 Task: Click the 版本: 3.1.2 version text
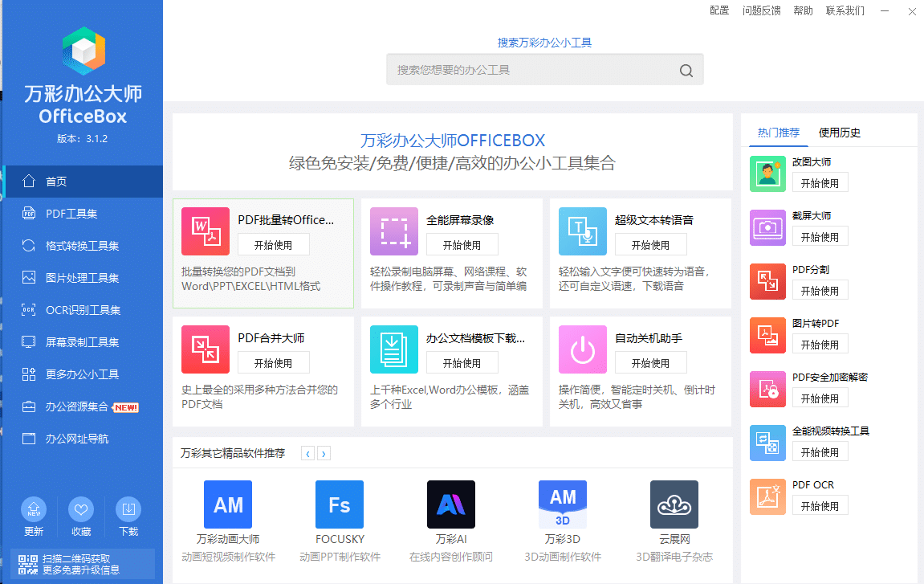click(82, 139)
